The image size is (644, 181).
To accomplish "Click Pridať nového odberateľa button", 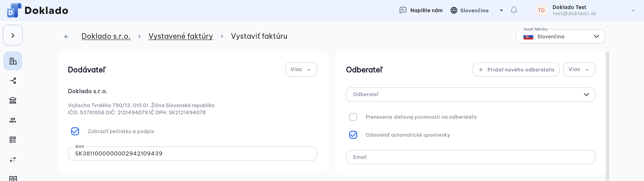I will (516, 69).
